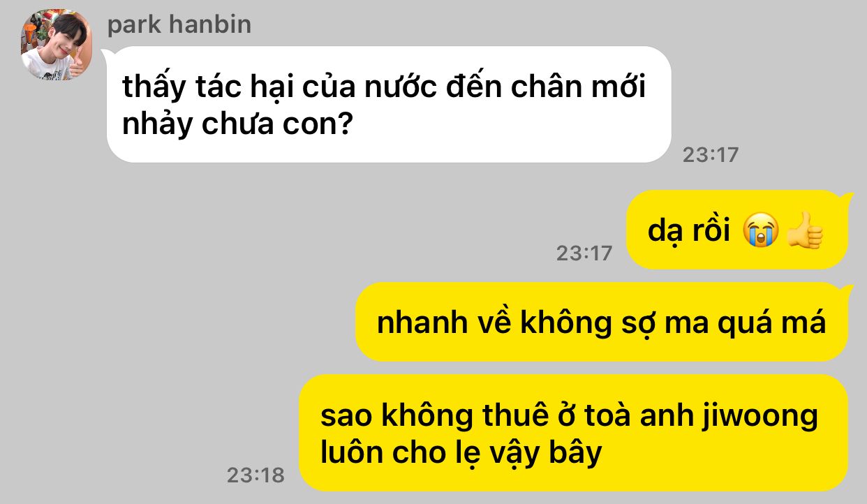The width and height of the screenshot is (867, 504).
Task: Tap the thumbs-up emoji
Action: pyautogui.click(x=805, y=231)
